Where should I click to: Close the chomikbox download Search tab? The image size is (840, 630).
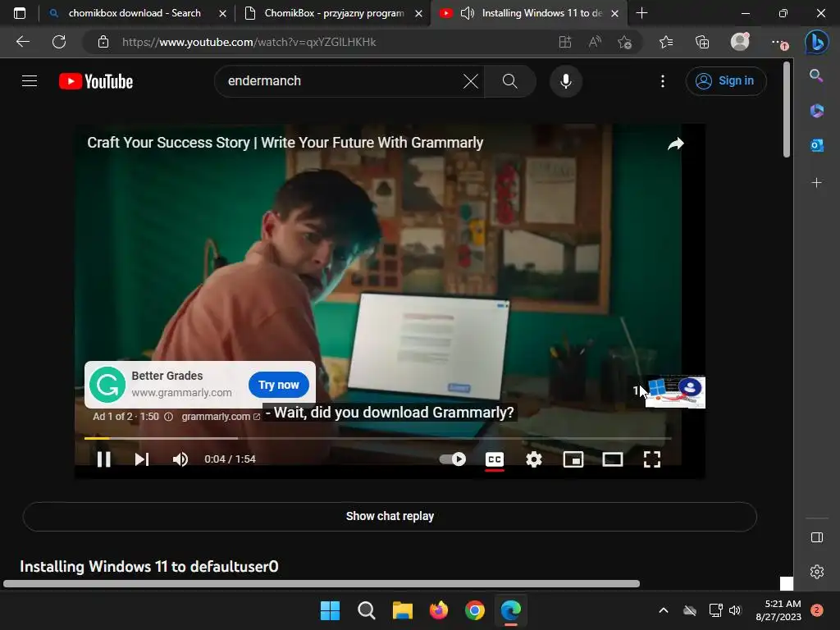pos(222,13)
